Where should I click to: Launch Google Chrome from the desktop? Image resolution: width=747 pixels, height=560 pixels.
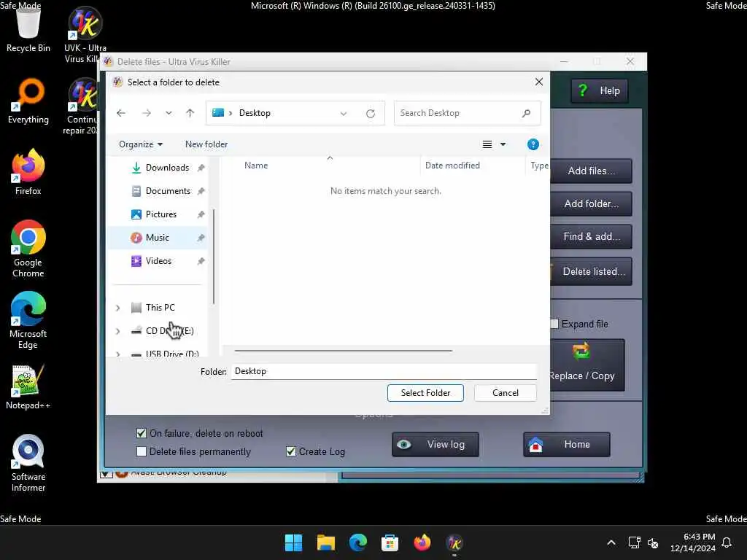28,249
